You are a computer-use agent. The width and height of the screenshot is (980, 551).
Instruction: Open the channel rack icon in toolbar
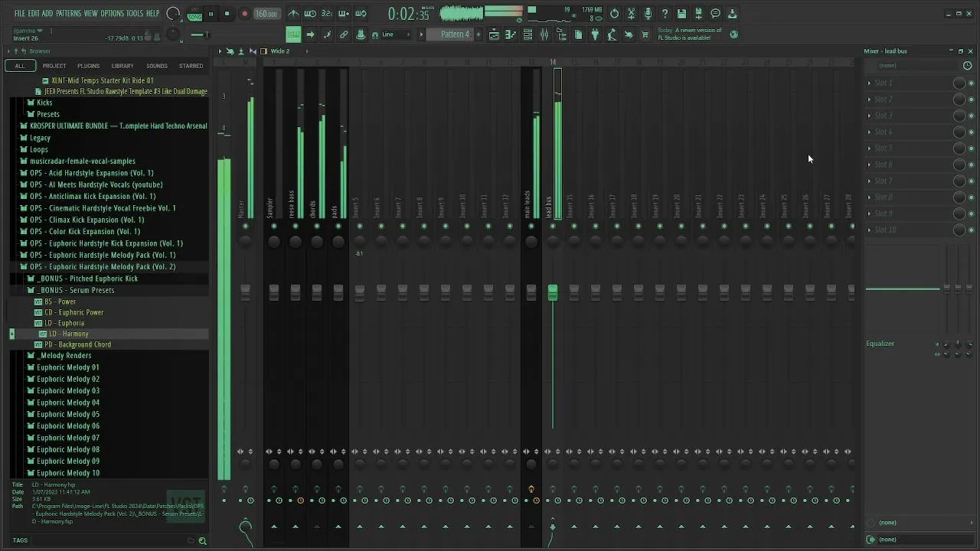pyautogui.click(x=528, y=34)
